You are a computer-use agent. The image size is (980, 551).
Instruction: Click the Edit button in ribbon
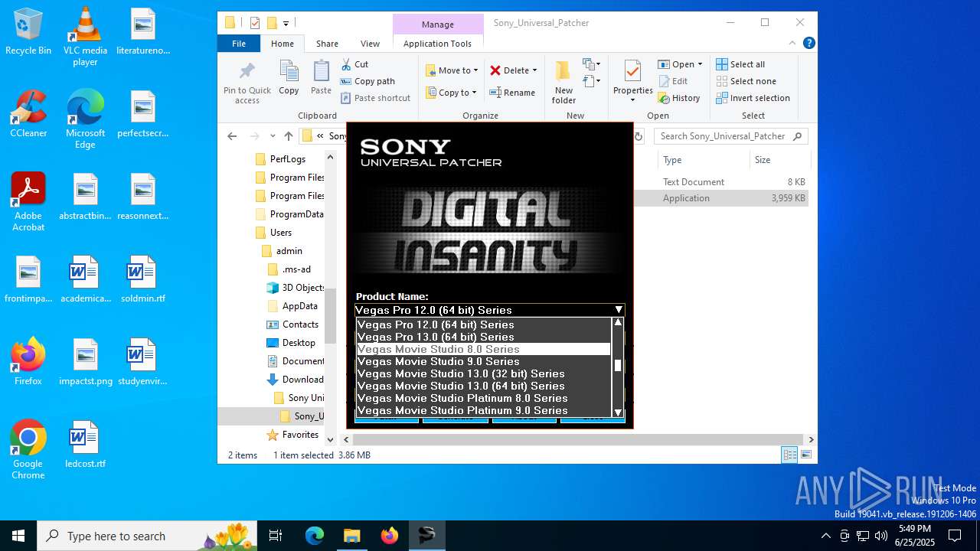pyautogui.click(x=673, y=81)
